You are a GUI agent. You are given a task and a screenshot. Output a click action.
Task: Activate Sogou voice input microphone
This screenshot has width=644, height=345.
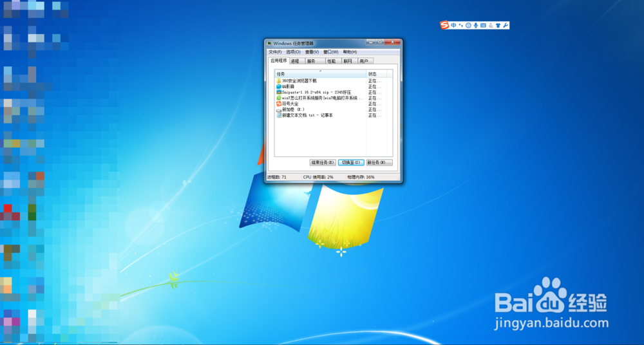[x=476, y=26]
